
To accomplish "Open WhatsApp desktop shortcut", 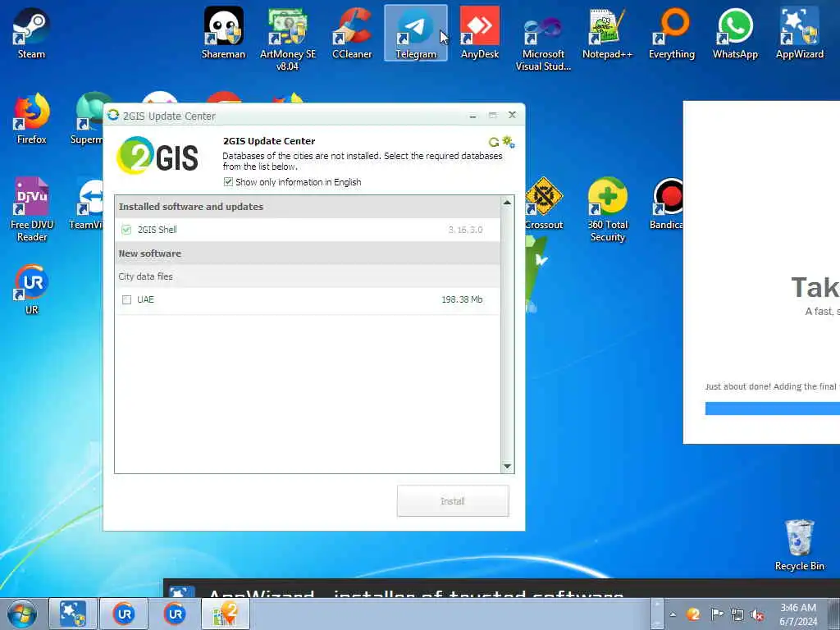I will (x=735, y=33).
